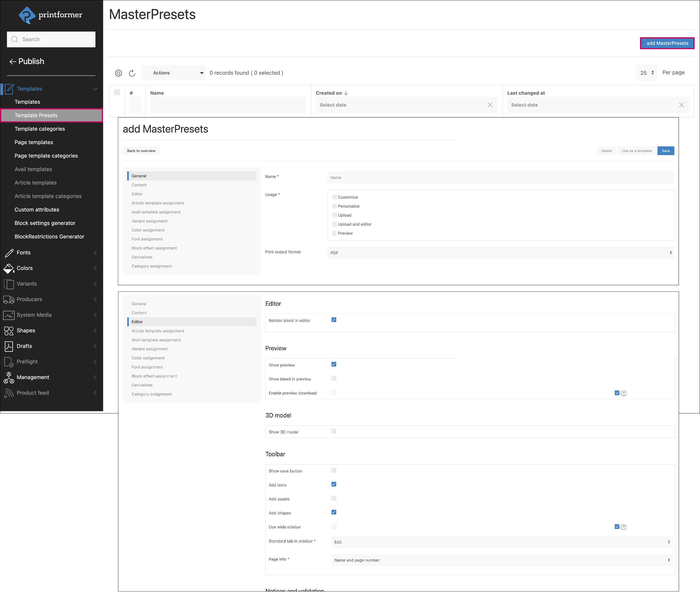This screenshot has height=595, width=700.
Task: Click the add MasterPresets button
Action: click(x=667, y=43)
